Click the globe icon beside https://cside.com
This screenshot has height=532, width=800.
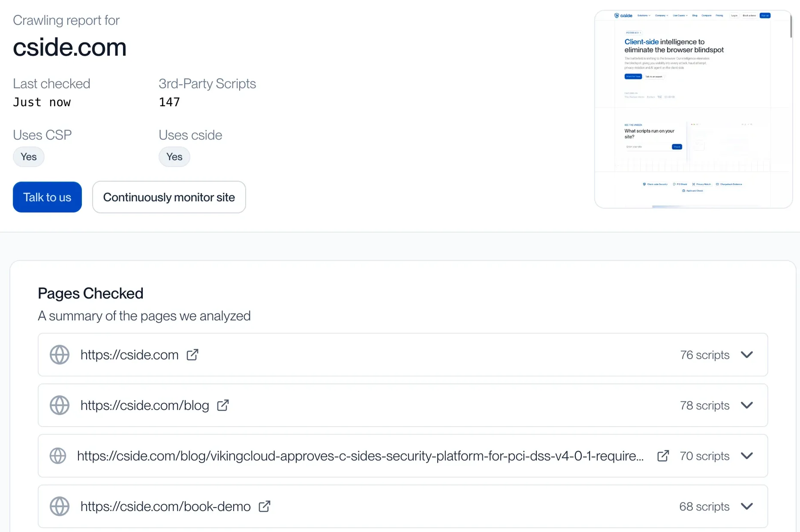[x=60, y=355]
